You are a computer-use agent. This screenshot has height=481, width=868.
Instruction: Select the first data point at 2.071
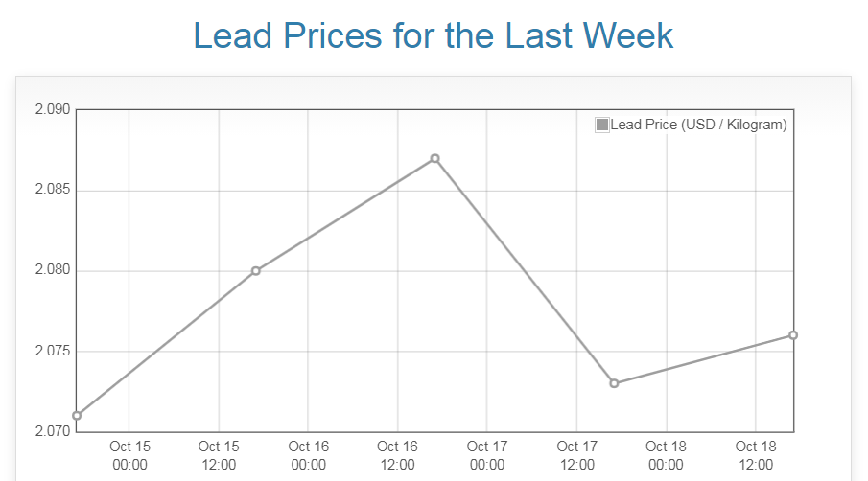click(x=77, y=416)
